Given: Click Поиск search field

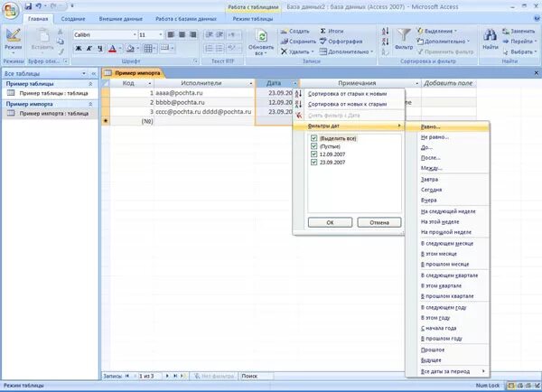Looking at the screenshot, I should (257, 376).
